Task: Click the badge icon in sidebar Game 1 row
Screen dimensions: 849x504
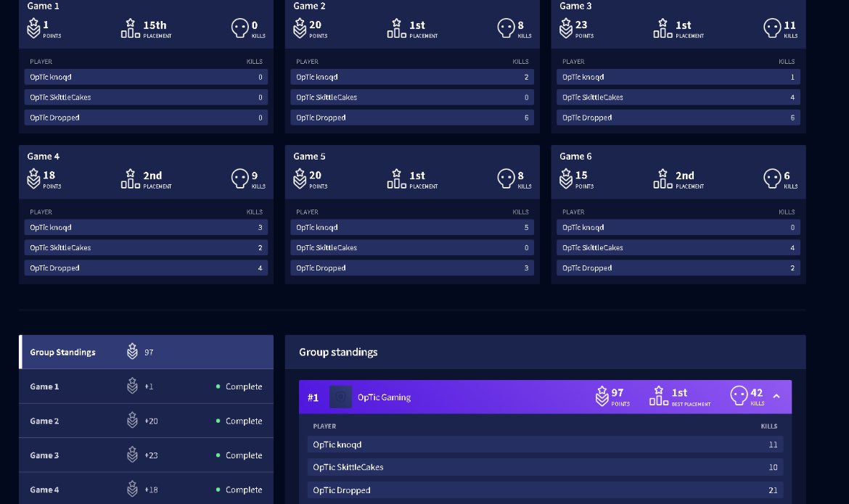Action: 133,386
